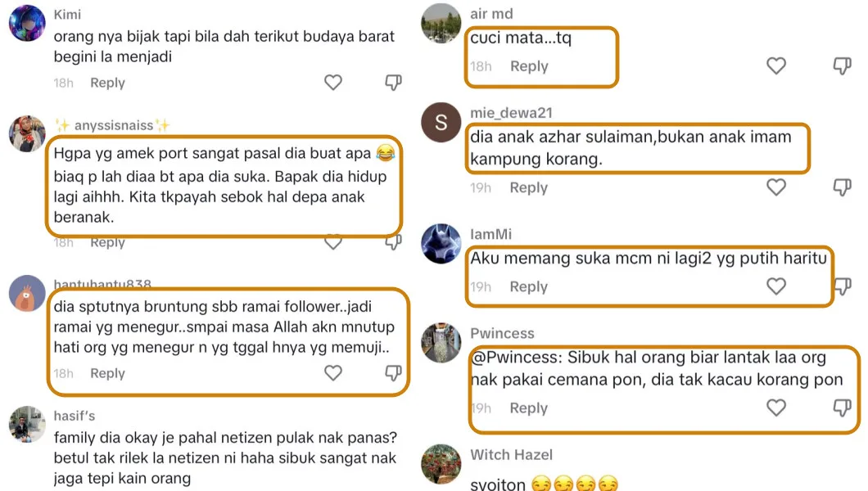Dislike Pwincess's comment with thumbs-down
The image size is (868, 491).
coord(842,408)
